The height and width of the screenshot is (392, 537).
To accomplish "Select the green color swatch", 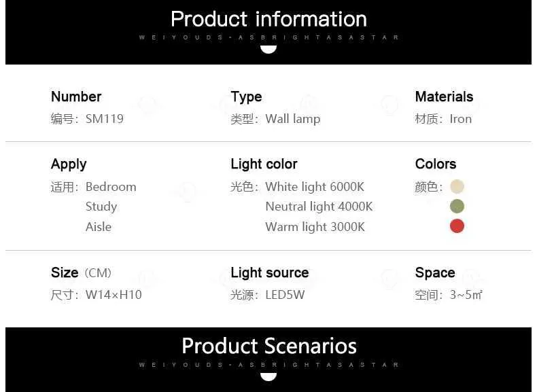I will (x=457, y=206).
